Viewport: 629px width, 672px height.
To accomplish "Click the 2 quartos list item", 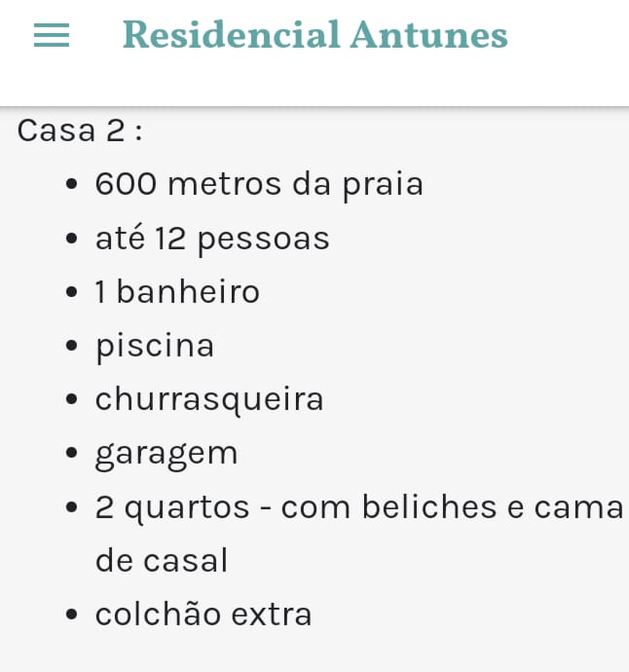I will pos(358,506).
